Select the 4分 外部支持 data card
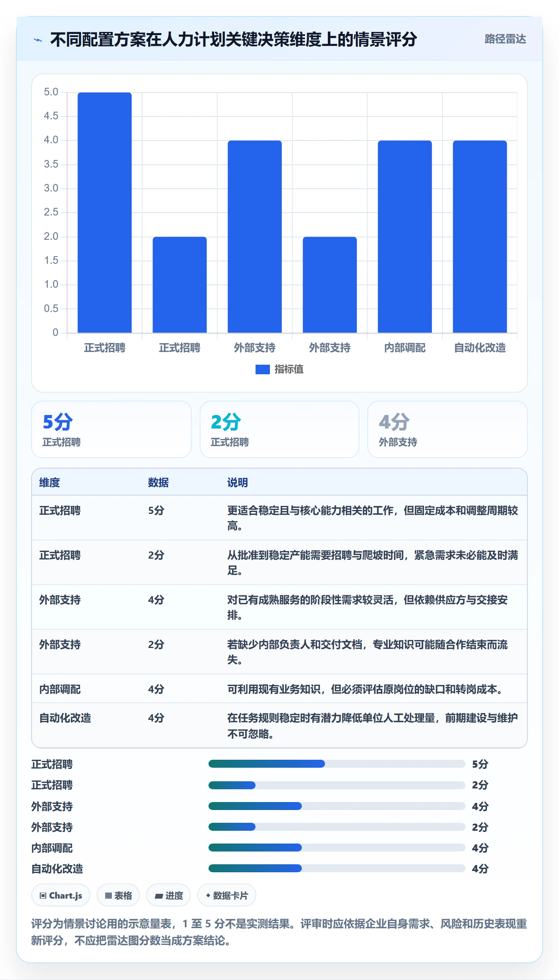559x980 pixels. pyautogui.click(x=448, y=429)
